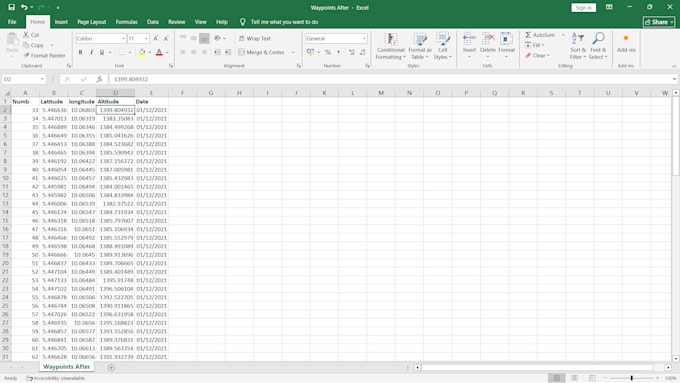Undo the last action
This screenshot has height=383, width=680.
(24, 7)
